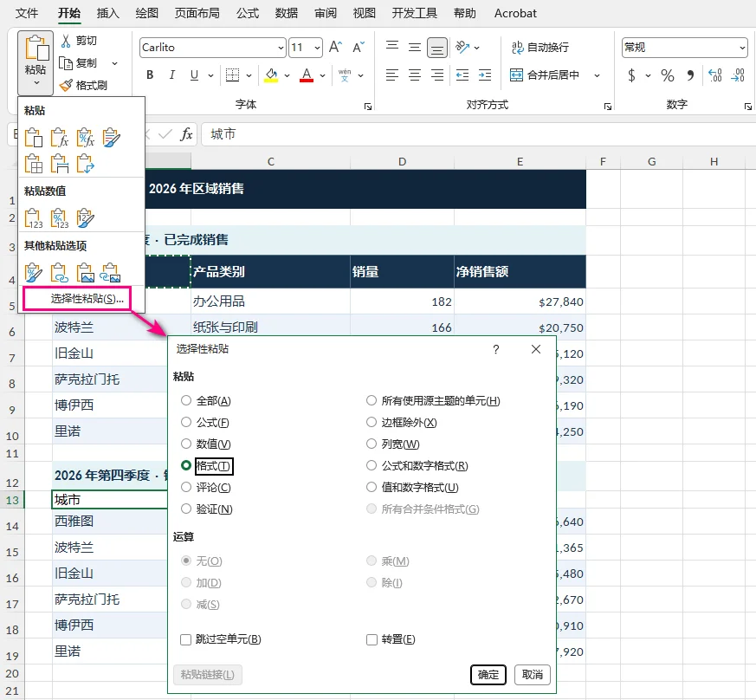Open the font size 11 dropdown
Viewport: 756px width, 700px height.
[317, 48]
